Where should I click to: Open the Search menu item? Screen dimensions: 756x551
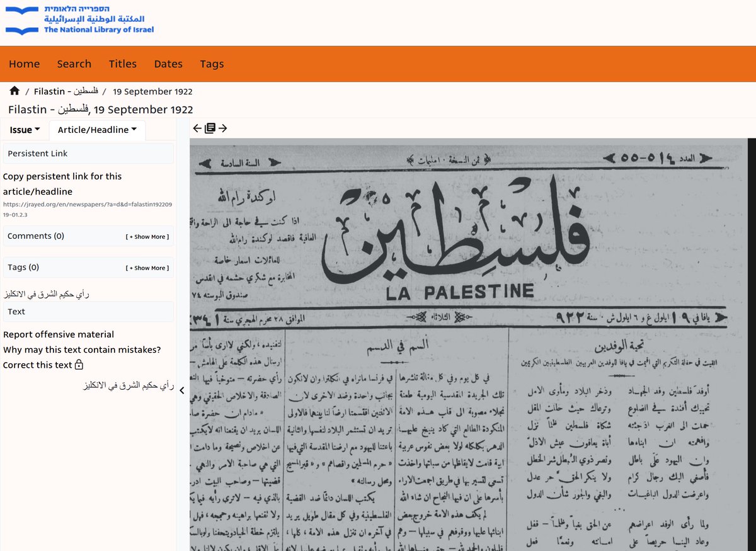pos(74,64)
